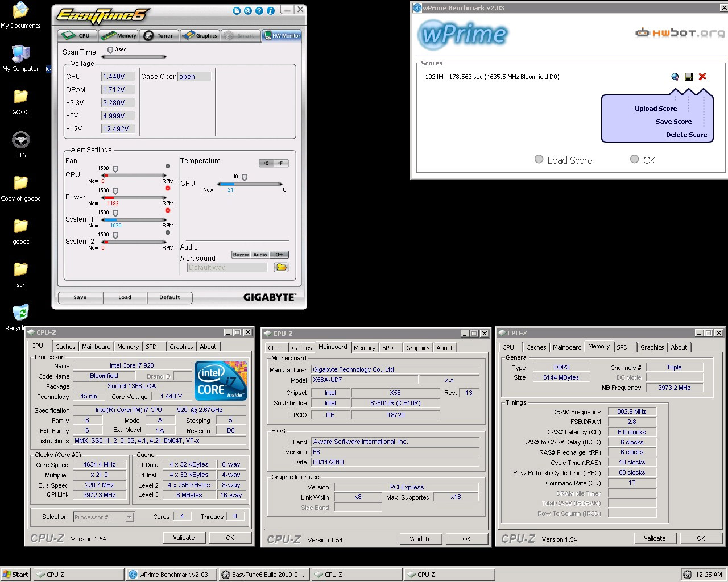Open My Computer desktop icon

pyautogui.click(x=20, y=59)
